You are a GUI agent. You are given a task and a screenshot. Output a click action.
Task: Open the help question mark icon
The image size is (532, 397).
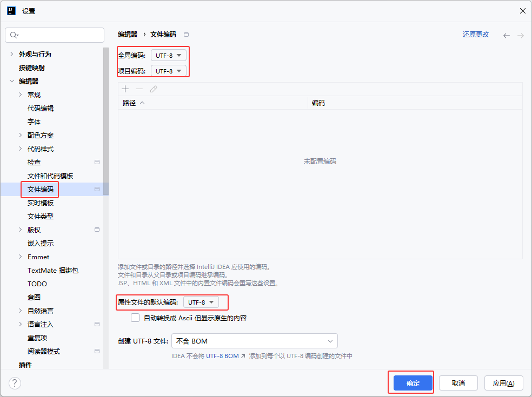point(15,383)
